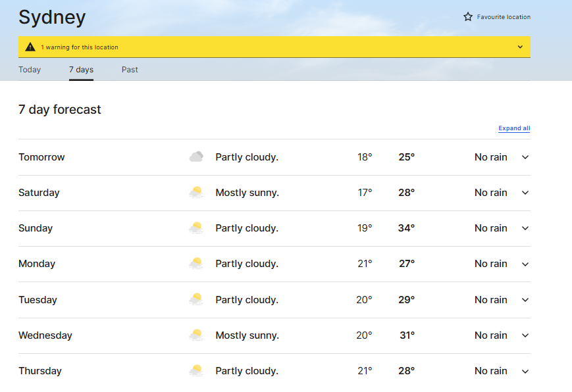Image resolution: width=572 pixels, height=392 pixels.
Task: Expand Saturday's forecast chevron
Action: point(525,193)
